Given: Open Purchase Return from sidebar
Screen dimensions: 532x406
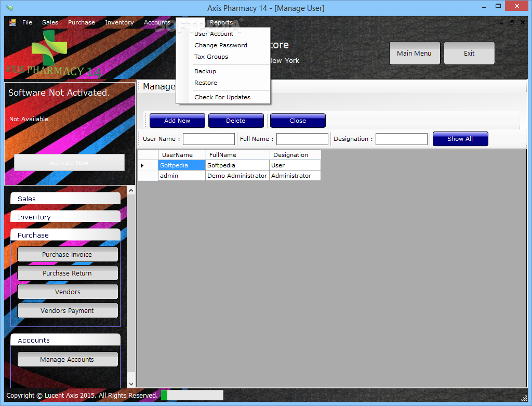Looking at the screenshot, I should click(x=68, y=273).
